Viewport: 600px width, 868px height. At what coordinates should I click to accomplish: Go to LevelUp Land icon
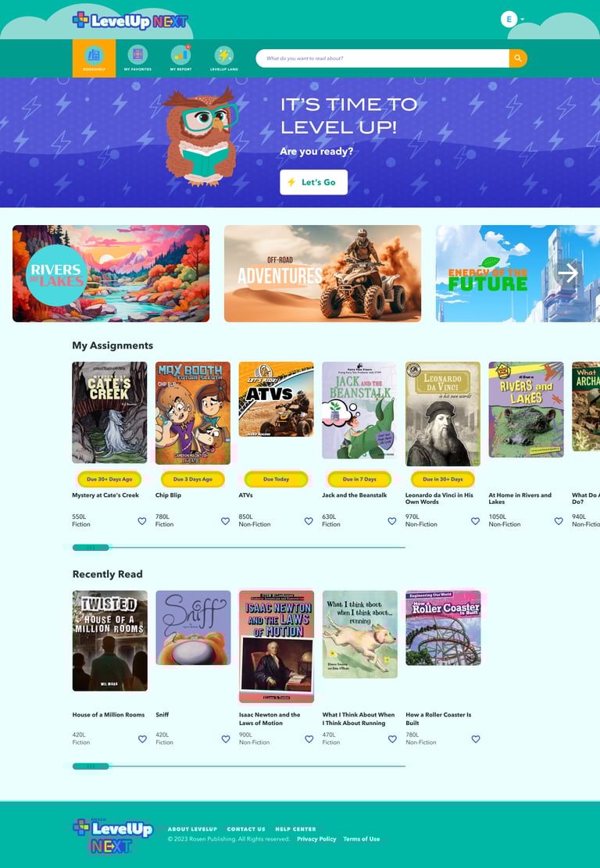point(223,55)
